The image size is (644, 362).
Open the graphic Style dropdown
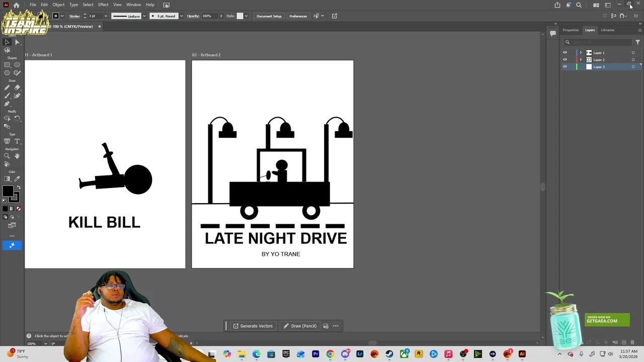pyautogui.click(x=246, y=16)
